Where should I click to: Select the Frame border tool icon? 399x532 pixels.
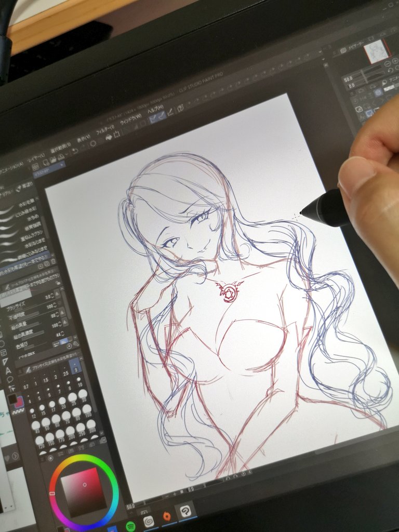[4, 353]
